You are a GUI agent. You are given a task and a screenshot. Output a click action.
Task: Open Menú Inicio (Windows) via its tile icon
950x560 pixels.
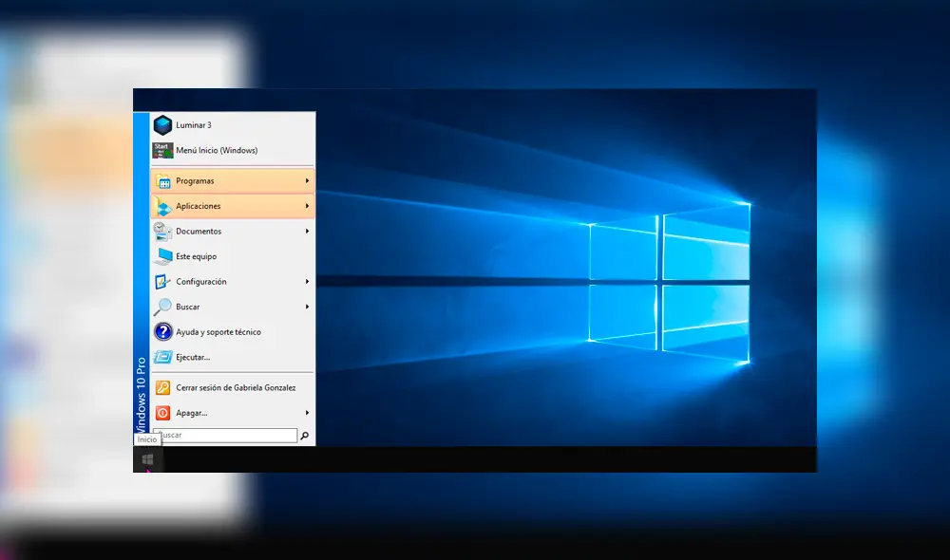click(162, 149)
